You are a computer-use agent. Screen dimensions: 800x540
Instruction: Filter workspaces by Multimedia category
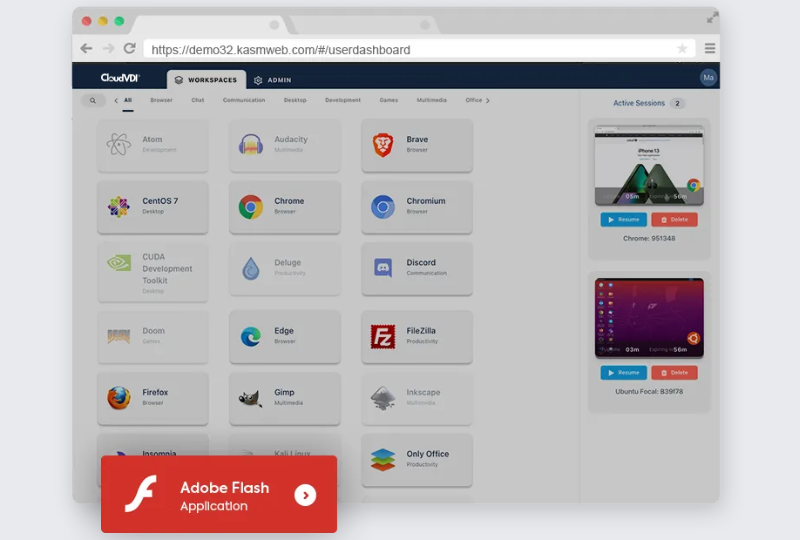pos(432,101)
